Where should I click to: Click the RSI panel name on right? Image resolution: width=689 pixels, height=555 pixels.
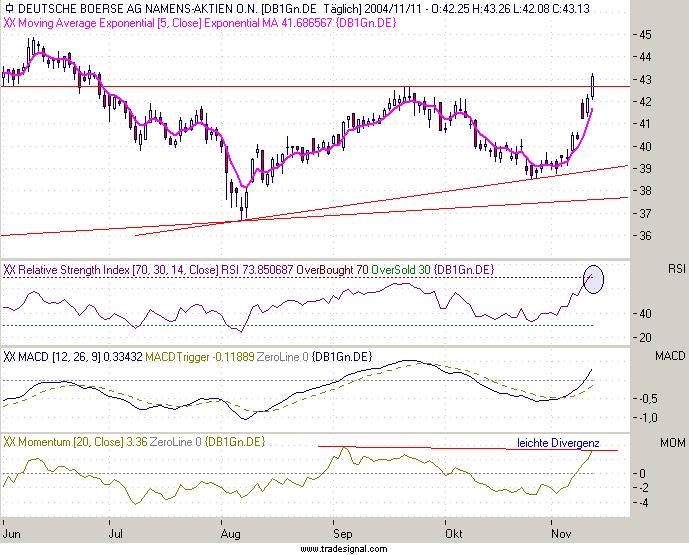point(677,268)
